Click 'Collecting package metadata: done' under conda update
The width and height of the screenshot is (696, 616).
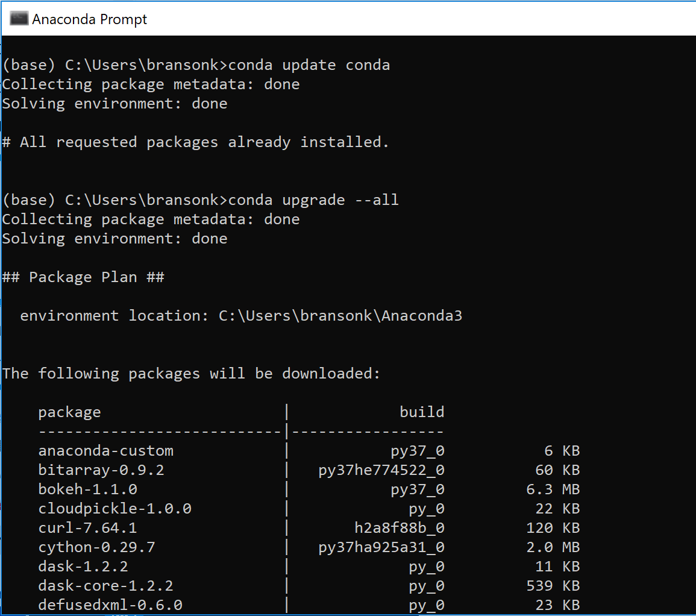point(151,84)
